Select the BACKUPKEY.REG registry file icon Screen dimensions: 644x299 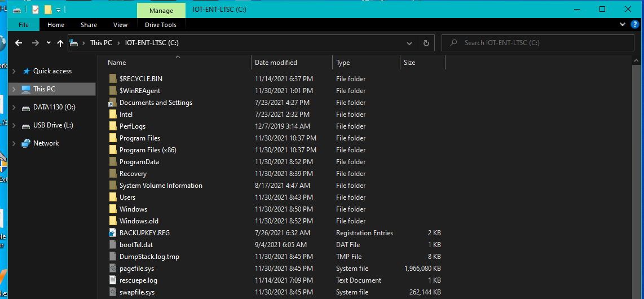pos(113,233)
